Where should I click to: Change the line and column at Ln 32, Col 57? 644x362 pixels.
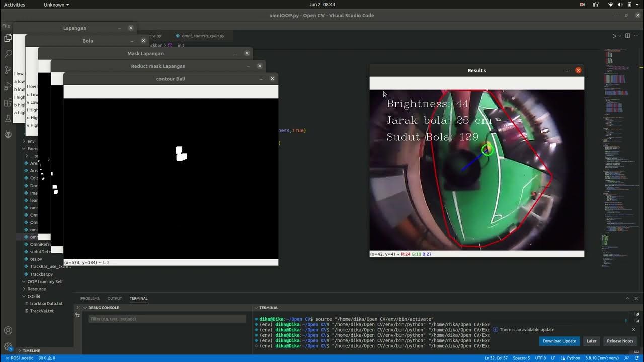(496, 358)
